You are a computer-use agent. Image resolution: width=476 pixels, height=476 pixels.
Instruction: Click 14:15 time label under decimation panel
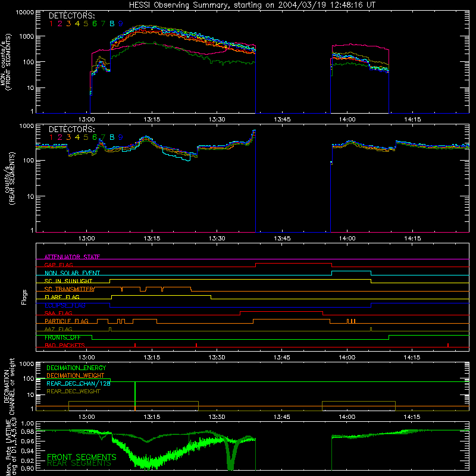pos(412,417)
